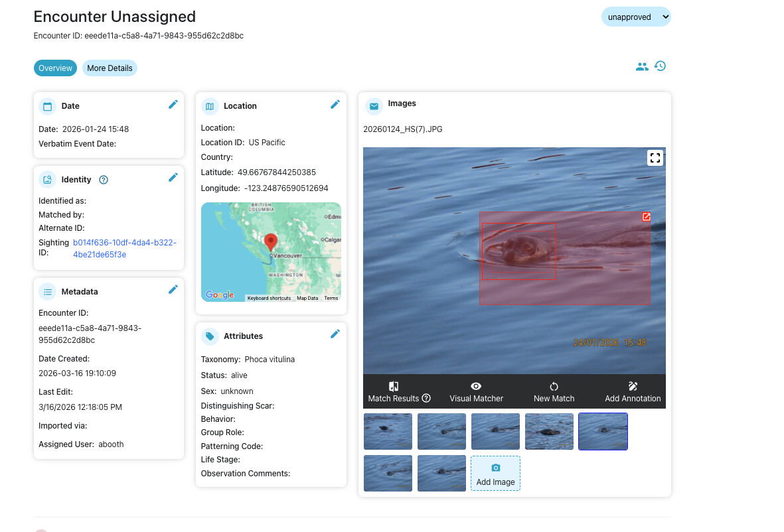Image resolution: width=784 pixels, height=532 pixels.
Task: Click Add Annotation button
Action: (x=632, y=392)
